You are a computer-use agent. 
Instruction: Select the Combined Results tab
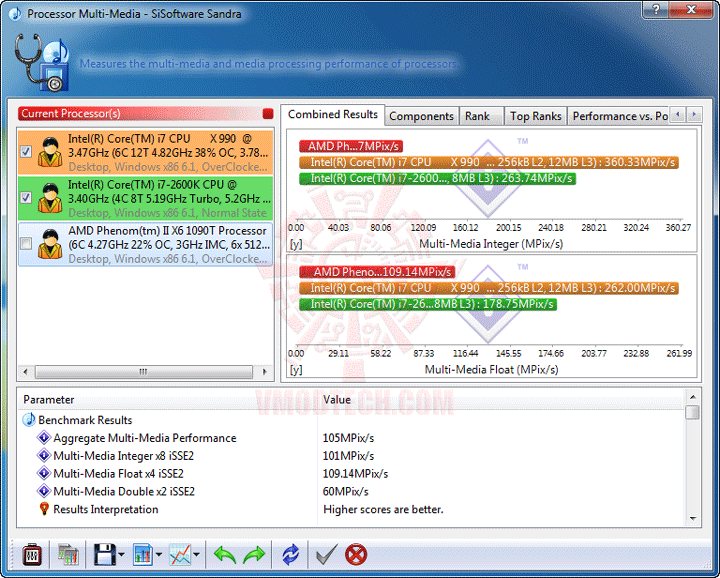click(x=333, y=114)
